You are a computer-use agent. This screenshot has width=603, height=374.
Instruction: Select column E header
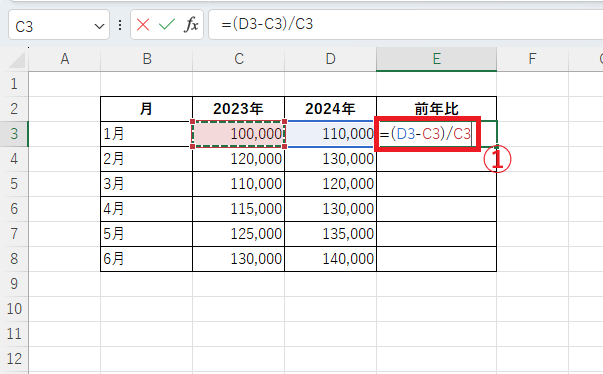(436, 59)
